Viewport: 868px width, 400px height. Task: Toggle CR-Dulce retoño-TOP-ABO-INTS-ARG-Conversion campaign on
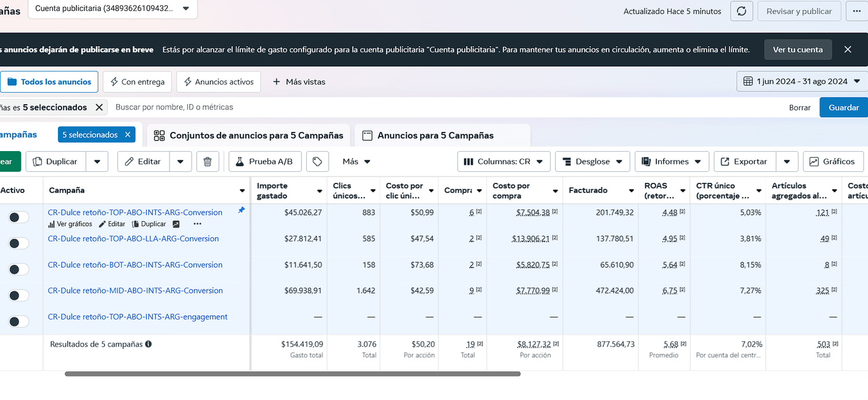pos(19,217)
